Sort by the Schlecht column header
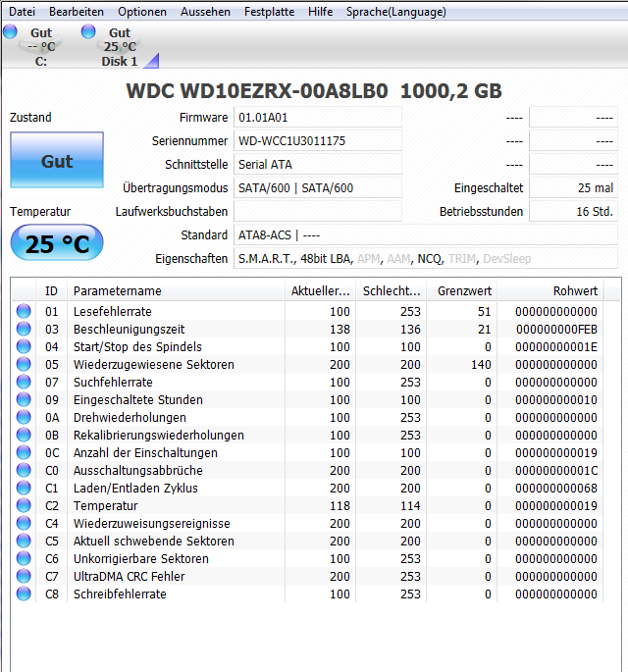Image resolution: width=628 pixels, height=672 pixels. tap(391, 291)
